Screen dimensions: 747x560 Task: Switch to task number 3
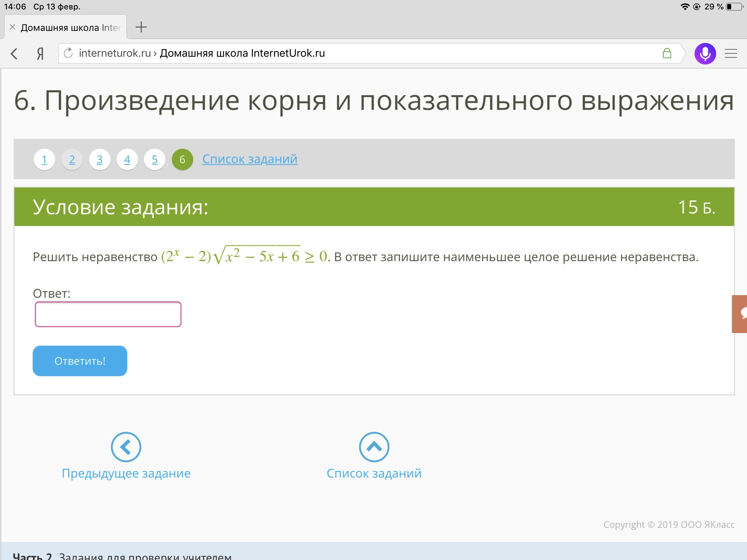tap(100, 159)
